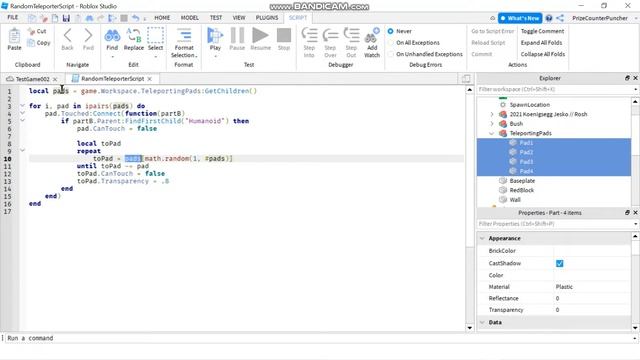Screen dimensions: 640x360
Task: Click the save icon in quick access toolbar
Action: pos(66,18)
